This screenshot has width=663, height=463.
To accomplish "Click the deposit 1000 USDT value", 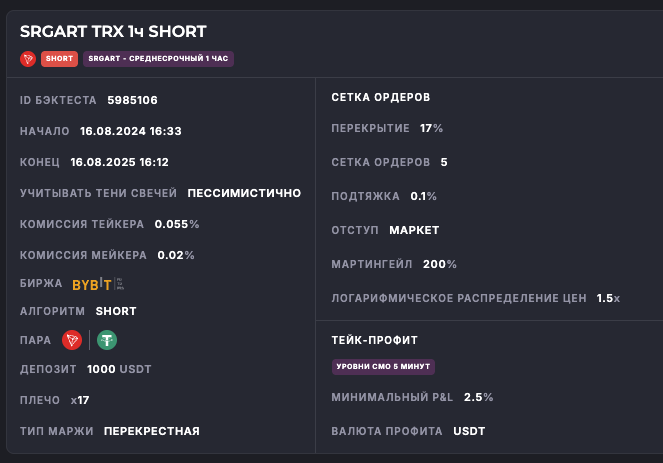I will pyautogui.click(x=119, y=369).
